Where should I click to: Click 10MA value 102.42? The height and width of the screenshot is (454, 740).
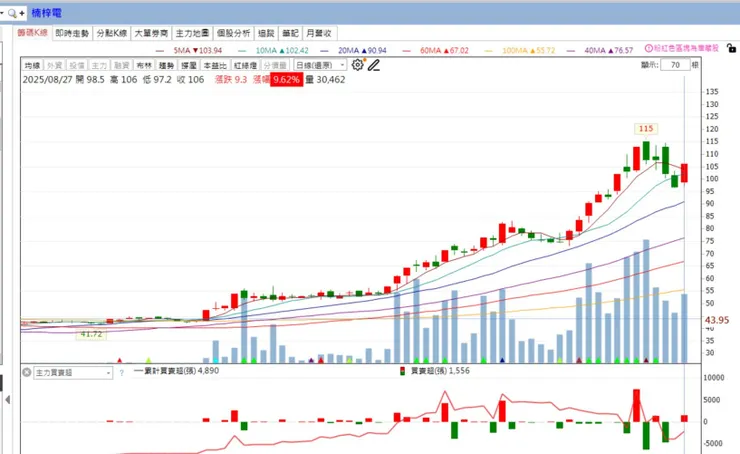click(296, 50)
